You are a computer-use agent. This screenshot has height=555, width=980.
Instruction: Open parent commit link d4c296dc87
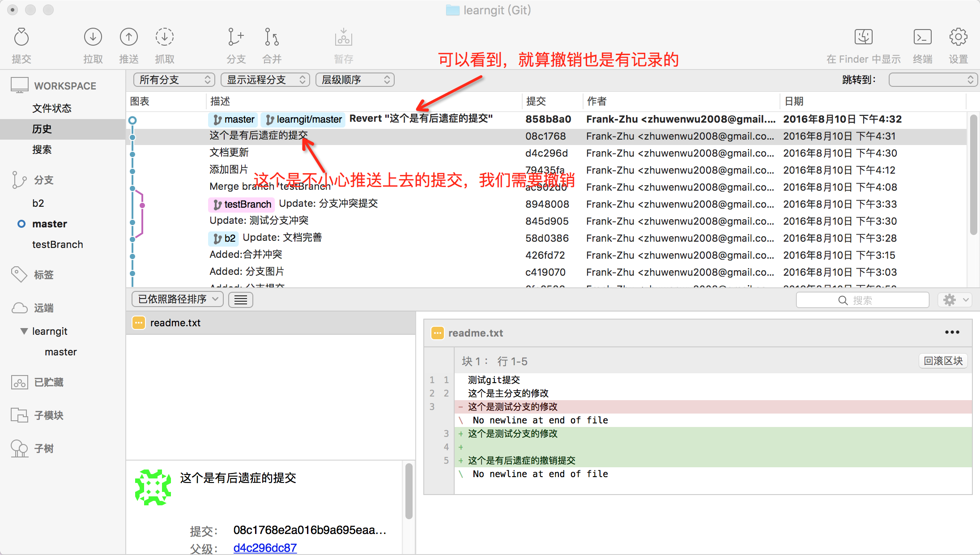pyautogui.click(x=265, y=548)
